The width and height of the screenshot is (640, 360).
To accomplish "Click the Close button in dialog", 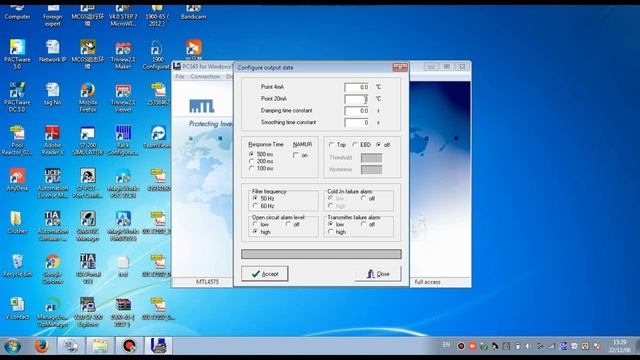I will pos(378,273).
